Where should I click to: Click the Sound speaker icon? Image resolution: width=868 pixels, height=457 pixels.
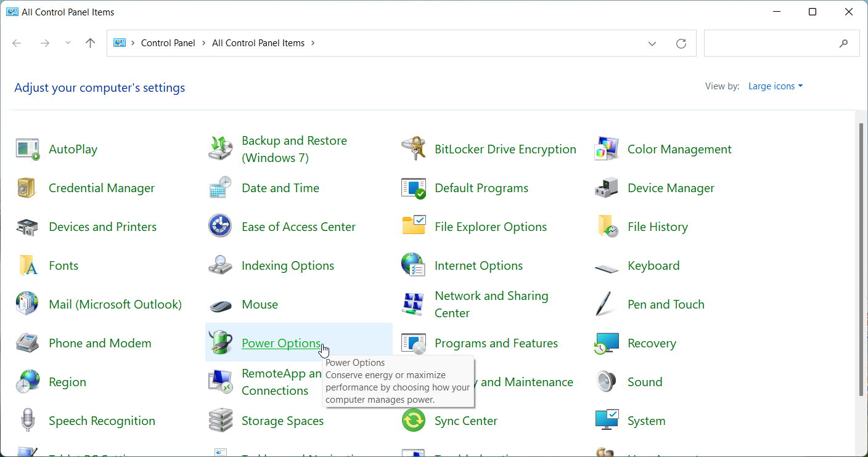click(607, 382)
